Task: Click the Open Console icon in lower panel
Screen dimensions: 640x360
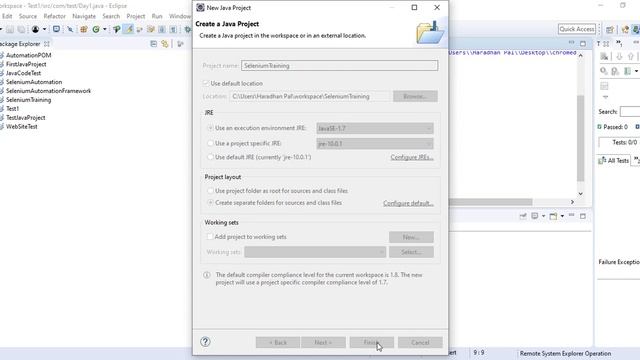Action: pyautogui.click(x=553, y=216)
